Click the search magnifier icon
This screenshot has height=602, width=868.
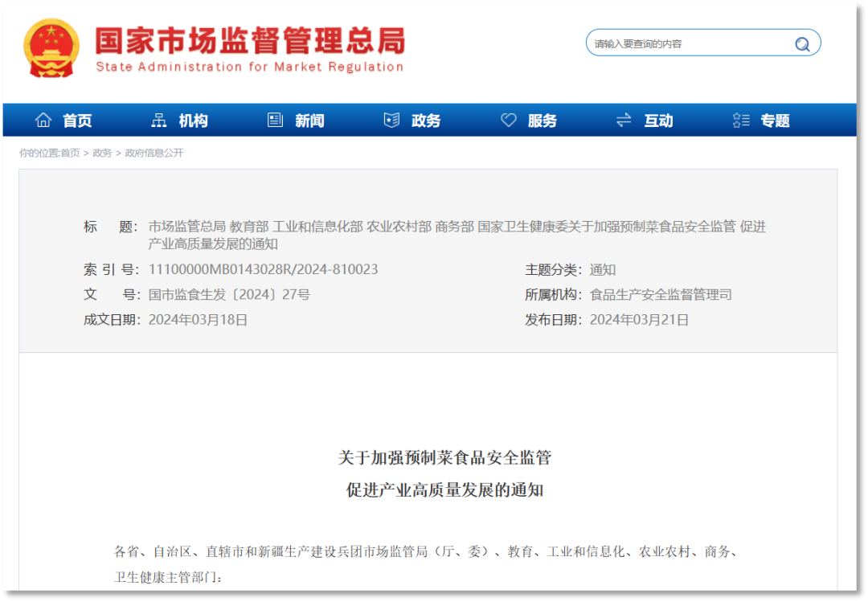[x=802, y=43]
